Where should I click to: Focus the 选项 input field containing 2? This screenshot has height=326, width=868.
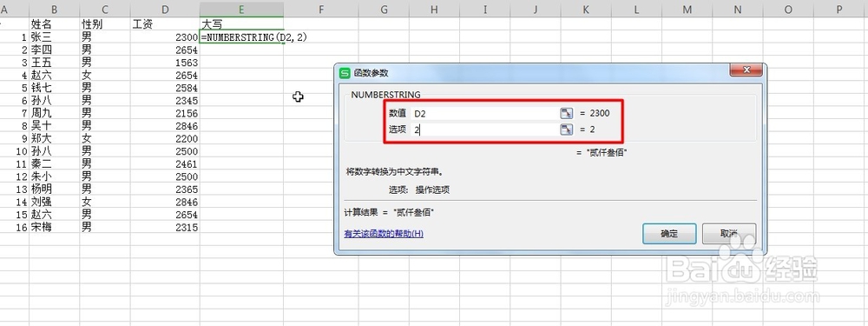point(484,130)
